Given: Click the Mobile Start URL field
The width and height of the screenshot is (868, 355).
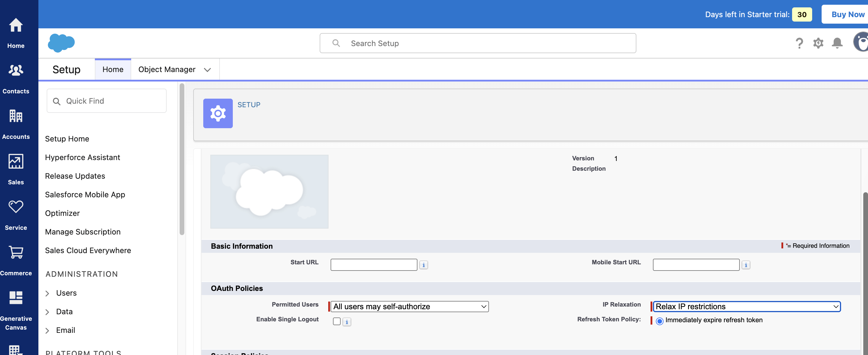Looking at the screenshot, I should point(696,265).
